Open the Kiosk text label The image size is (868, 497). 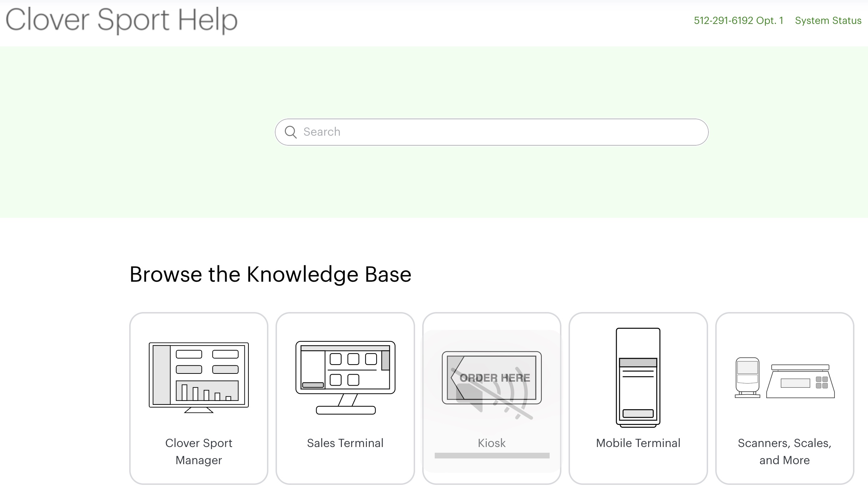pos(492,443)
